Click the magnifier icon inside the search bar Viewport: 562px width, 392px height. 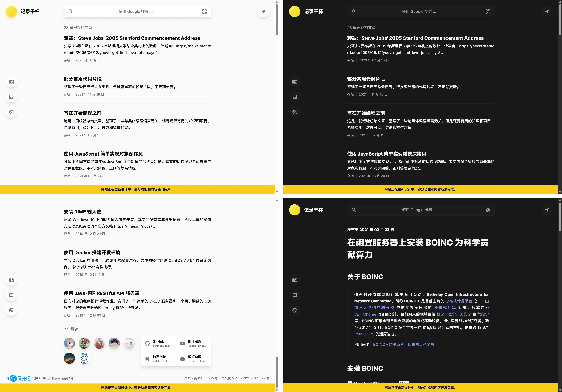click(x=71, y=11)
